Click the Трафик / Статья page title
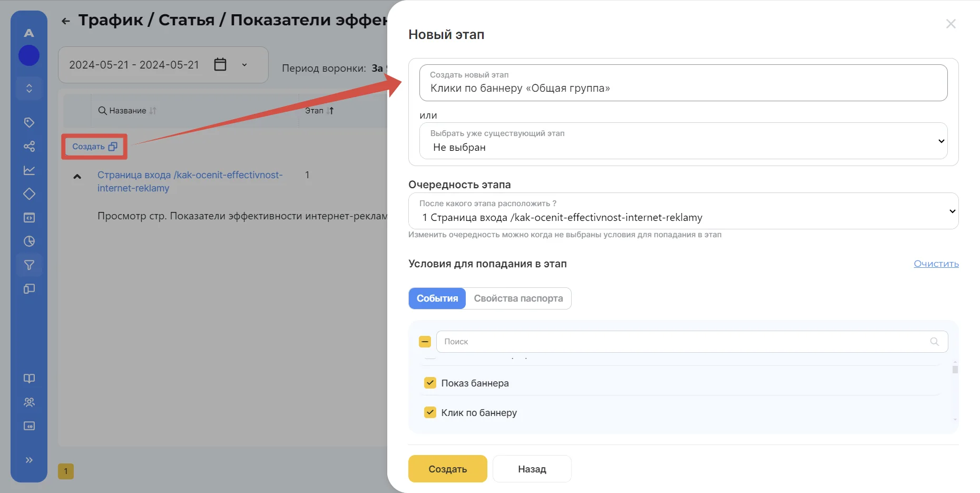The width and height of the screenshot is (980, 493). coord(232,20)
